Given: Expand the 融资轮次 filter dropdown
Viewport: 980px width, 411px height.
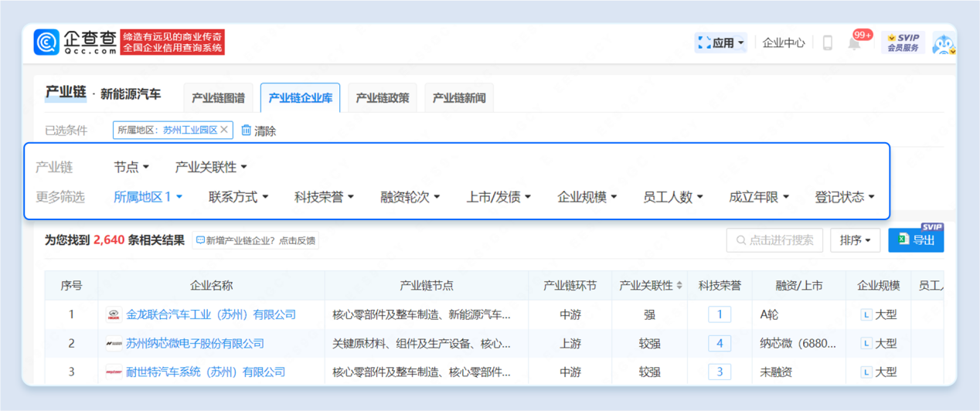Looking at the screenshot, I should click(410, 197).
